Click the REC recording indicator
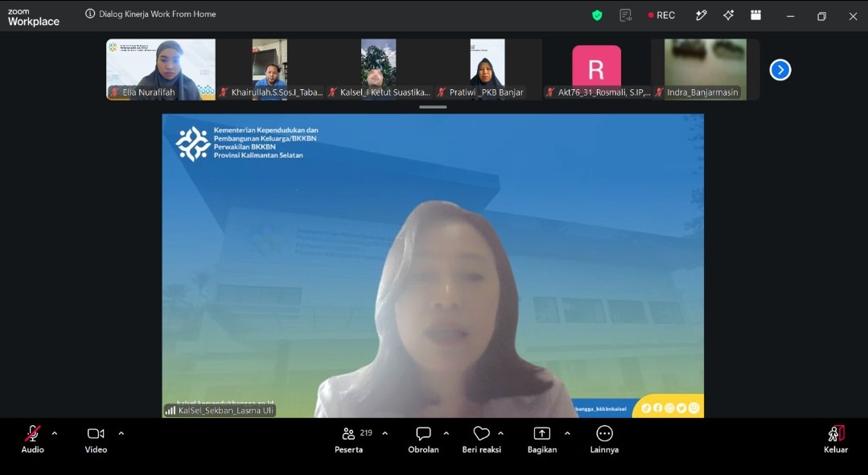This screenshot has height=475, width=868. 661,15
